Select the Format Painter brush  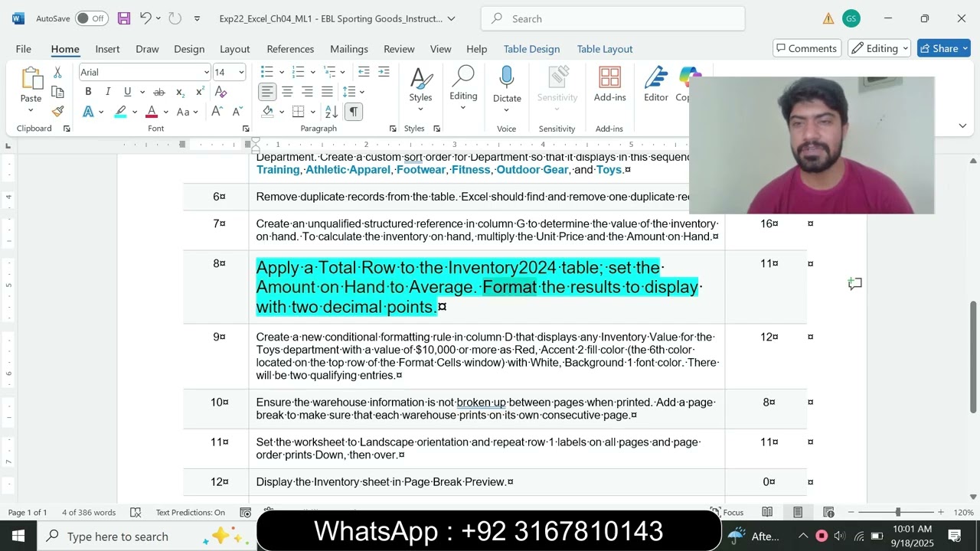57,112
